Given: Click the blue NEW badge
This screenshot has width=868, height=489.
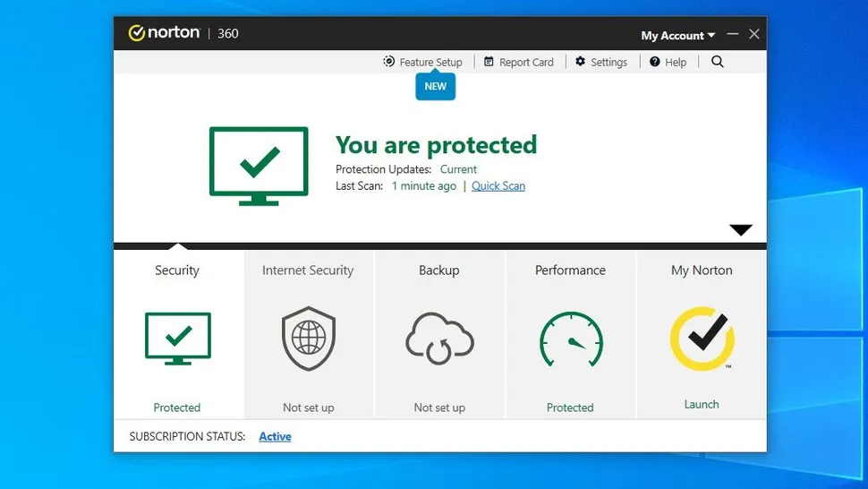Looking at the screenshot, I should (x=435, y=87).
